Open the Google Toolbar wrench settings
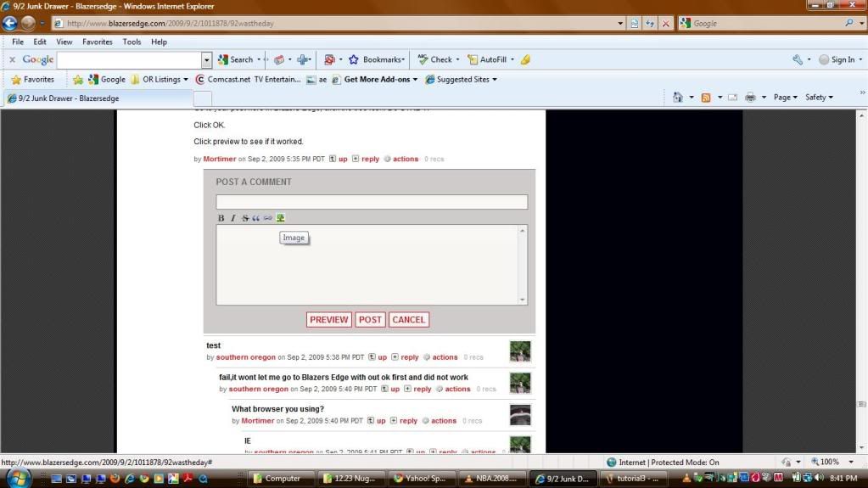The image size is (868, 488). coord(798,59)
